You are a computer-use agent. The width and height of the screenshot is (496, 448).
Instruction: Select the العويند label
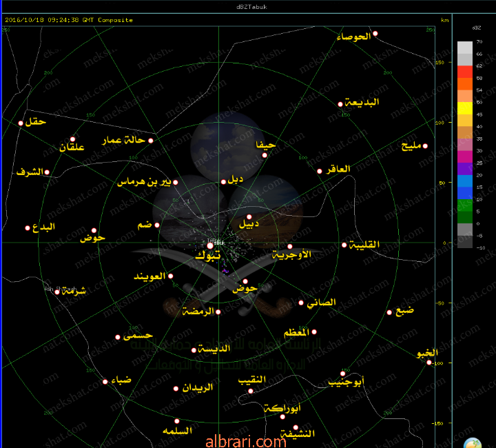(x=149, y=276)
